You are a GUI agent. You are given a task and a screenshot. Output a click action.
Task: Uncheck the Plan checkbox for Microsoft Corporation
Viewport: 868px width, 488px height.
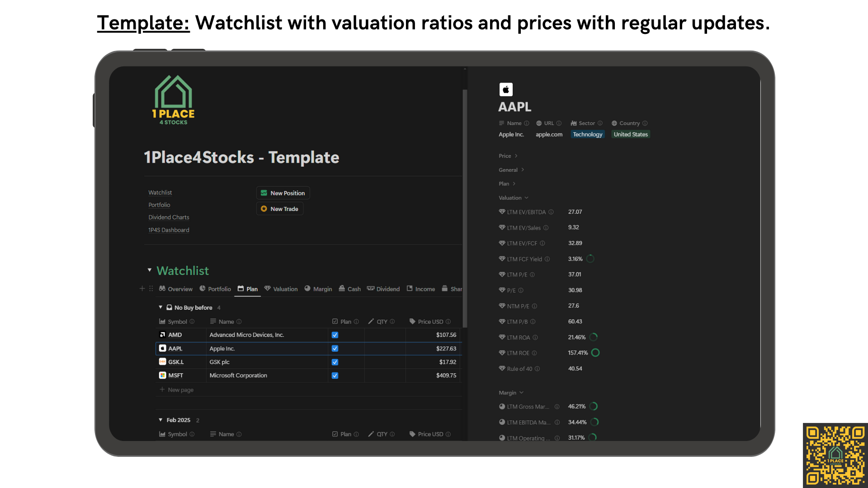click(x=335, y=375)
